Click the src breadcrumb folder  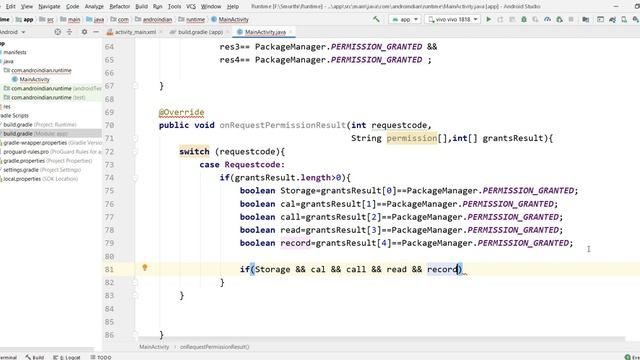click(x=46, y=19)
